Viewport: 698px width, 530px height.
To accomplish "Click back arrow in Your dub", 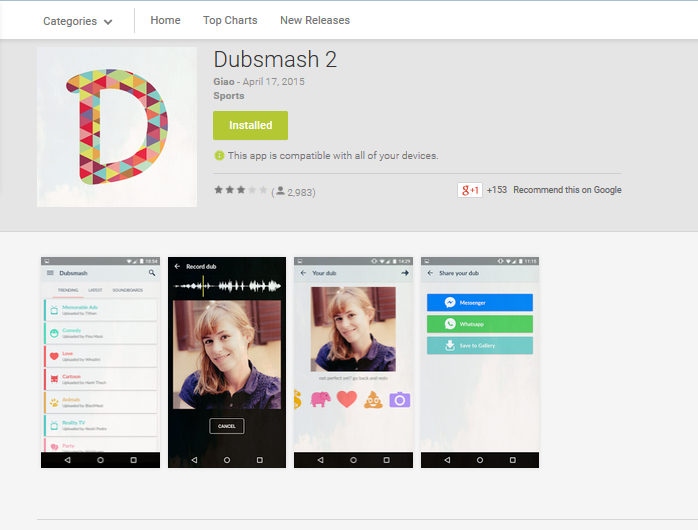I will 303,273.
